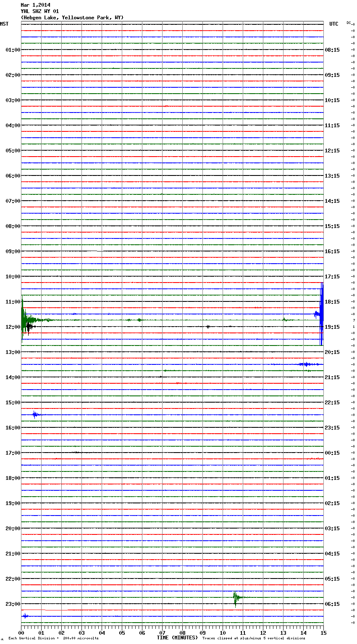Click the '01:00' MST time label
The height and width of the screenshot is (644, 357).
[13, 50]
